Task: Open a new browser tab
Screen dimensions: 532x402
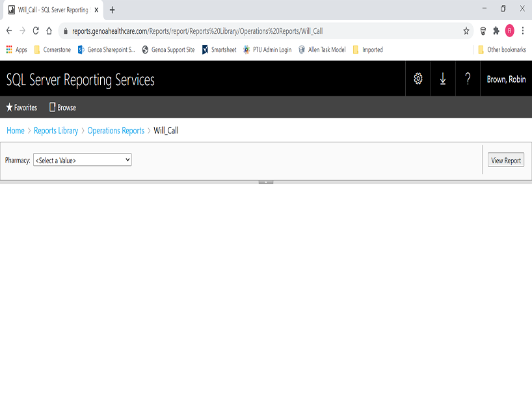Action: point(112,10)
